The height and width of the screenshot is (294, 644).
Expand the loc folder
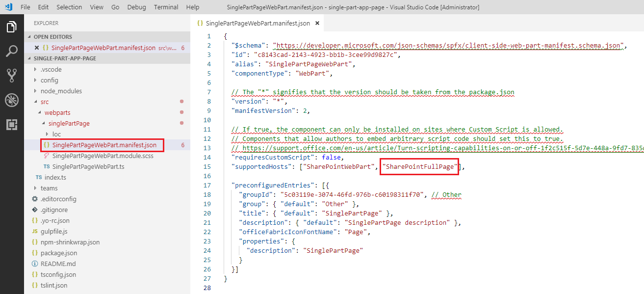coord(56,134)
